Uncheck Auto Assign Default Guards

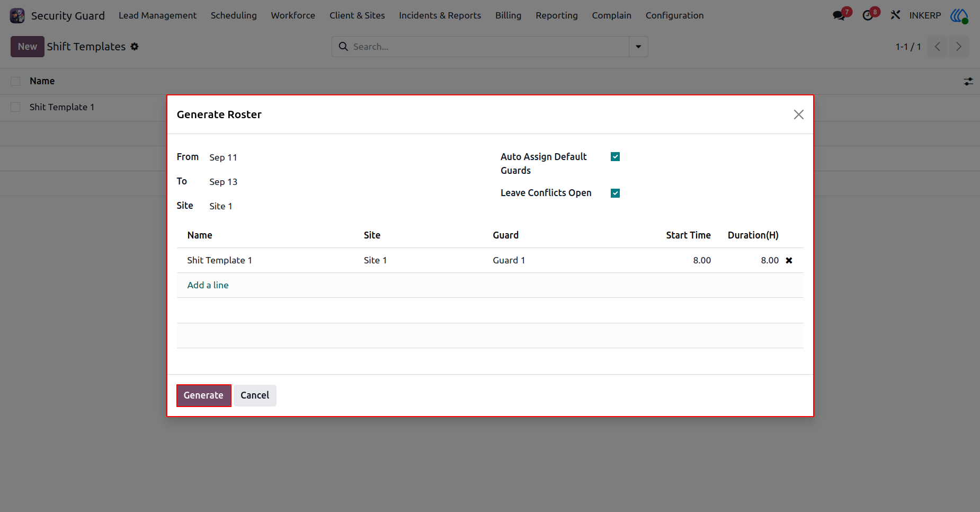pos(615,156)
